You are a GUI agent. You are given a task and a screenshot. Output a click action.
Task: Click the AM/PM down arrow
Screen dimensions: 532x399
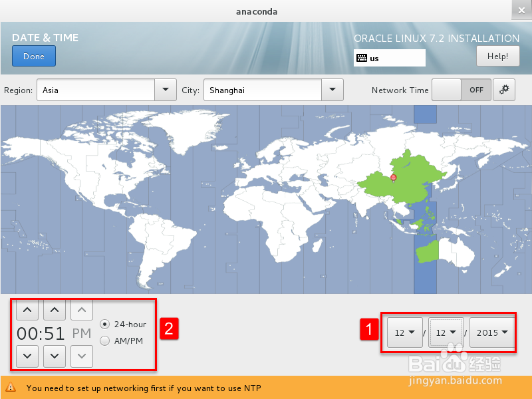pyautogui.click(x=82, y=356)
